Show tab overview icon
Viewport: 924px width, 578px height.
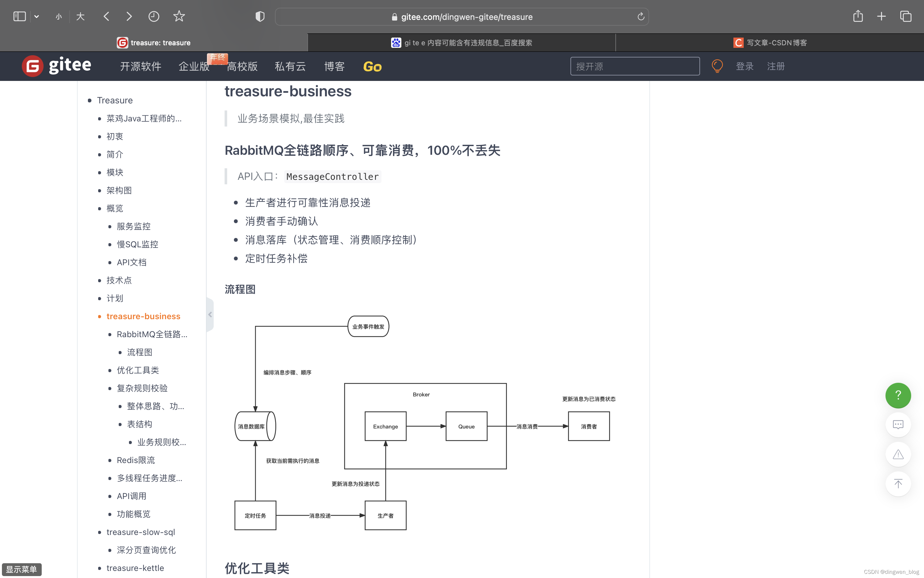click(906, 16)
